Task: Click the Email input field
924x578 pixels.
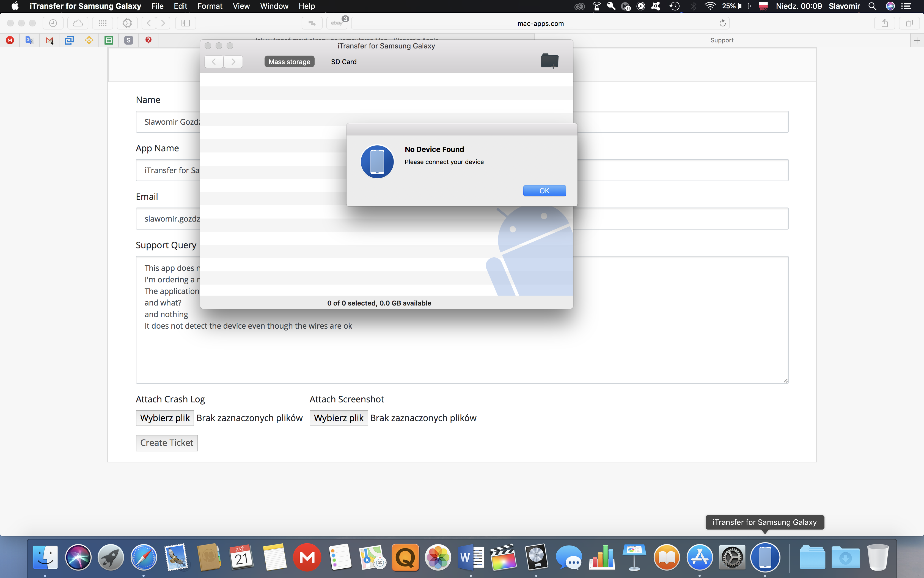Action: click(x=462, y=218)
